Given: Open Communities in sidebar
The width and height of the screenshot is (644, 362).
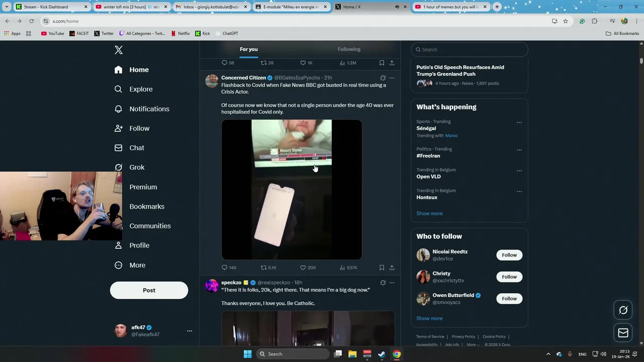Looking at the screenshot, I should (150, 226).
